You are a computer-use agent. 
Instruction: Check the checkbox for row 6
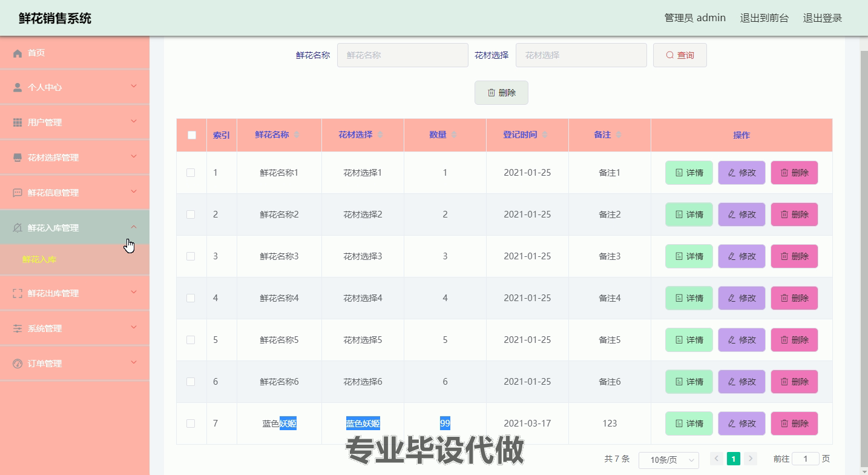tap(191, 382)
